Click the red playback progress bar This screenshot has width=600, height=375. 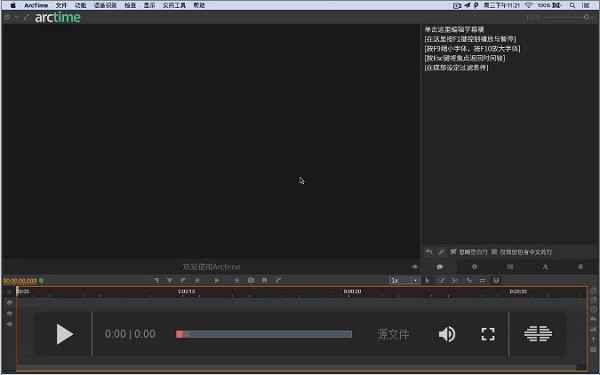pos(264,334)
